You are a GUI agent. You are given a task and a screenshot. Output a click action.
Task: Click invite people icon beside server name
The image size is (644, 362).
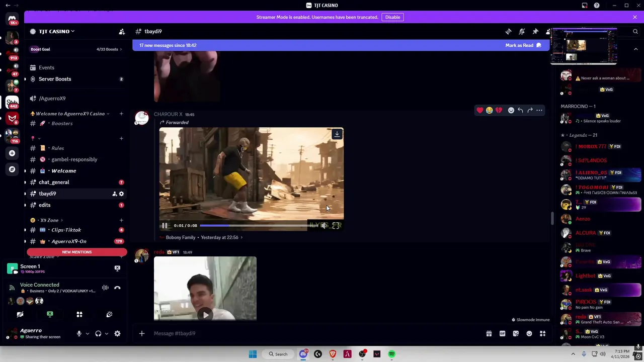pos(121,31)
